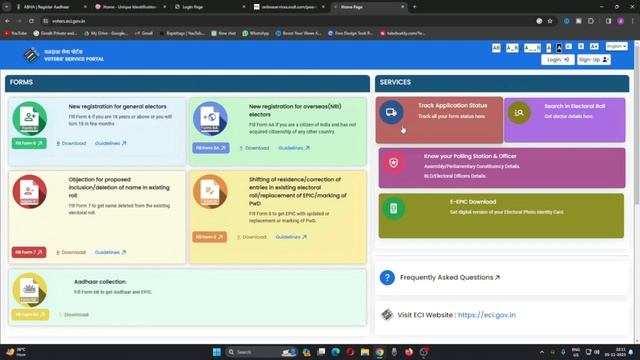
Task: Bookmark this page with the star icon
Action: (x=550, y=21)
